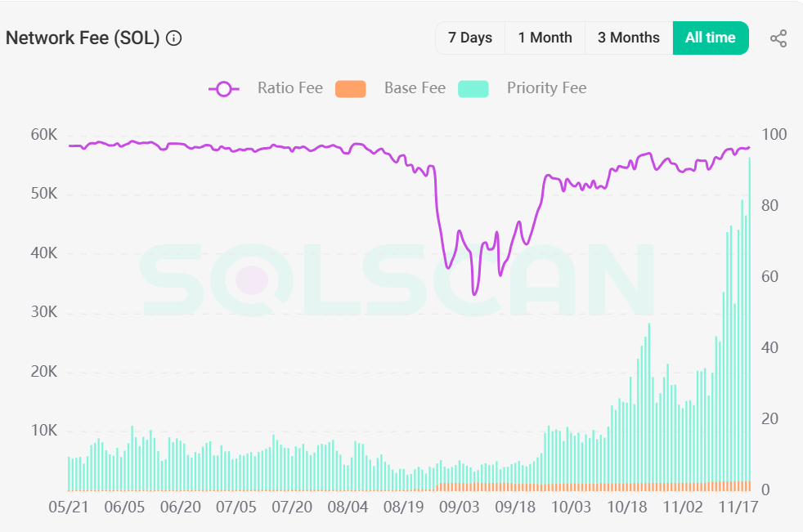Click the 60K label on the left axis

coord(44,135)
